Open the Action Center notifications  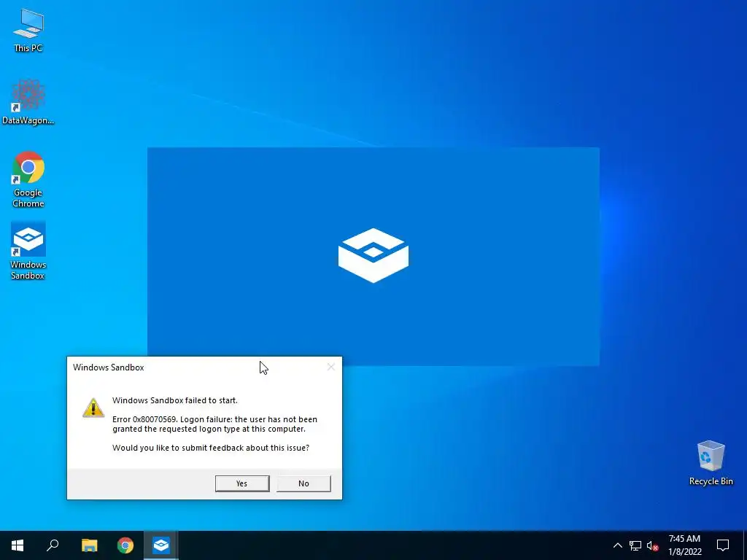[723, 545]
